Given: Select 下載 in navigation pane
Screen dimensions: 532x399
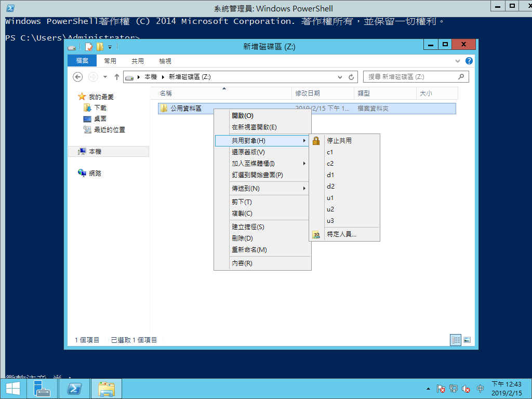Looking at the screenshot, I should (x=100, y=108).
